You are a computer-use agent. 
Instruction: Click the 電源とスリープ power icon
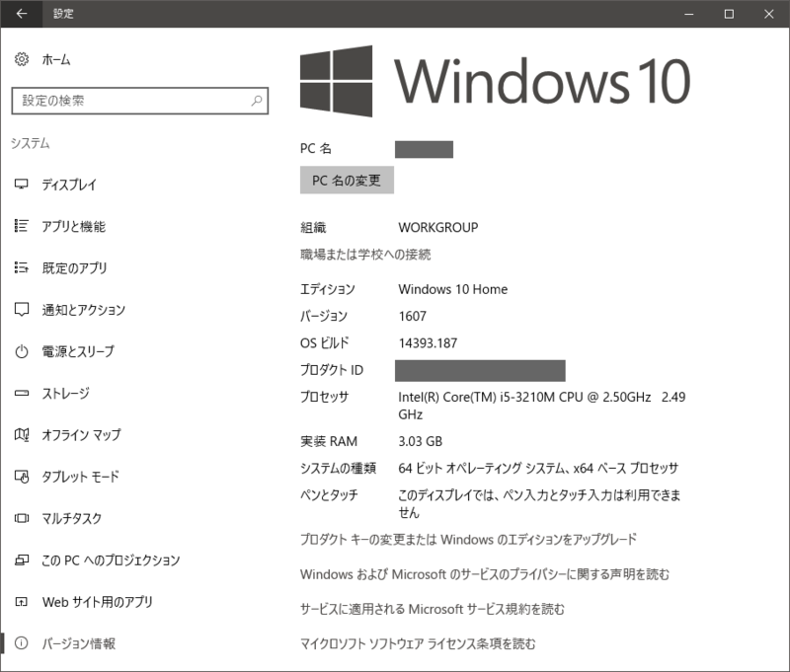click(x=21, y=351)
